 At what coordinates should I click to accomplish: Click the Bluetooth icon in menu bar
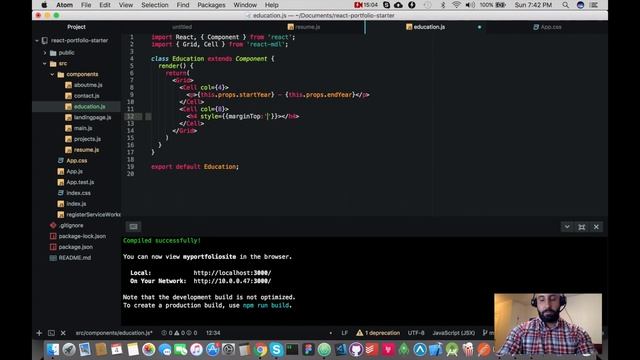point(443,5)
